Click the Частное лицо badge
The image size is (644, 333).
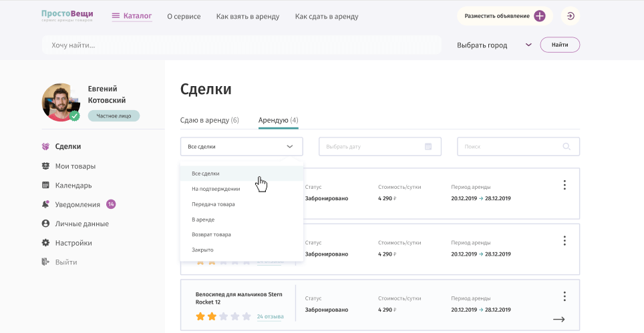114,116
